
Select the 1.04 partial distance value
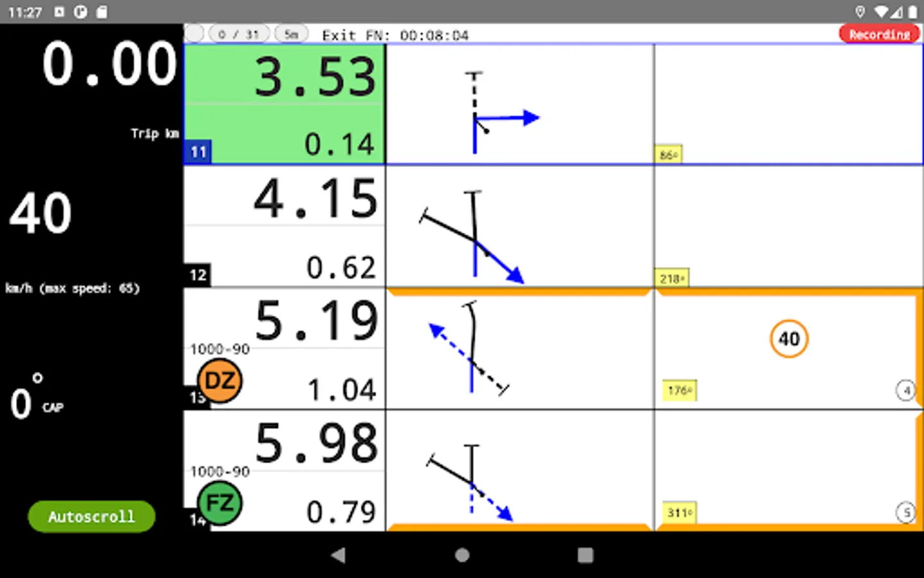click(341, 390)
